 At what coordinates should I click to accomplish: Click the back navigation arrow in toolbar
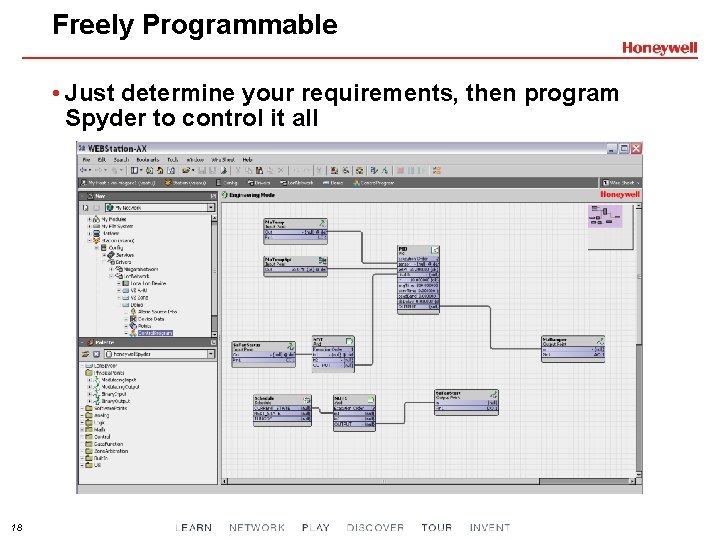(84, 170)
